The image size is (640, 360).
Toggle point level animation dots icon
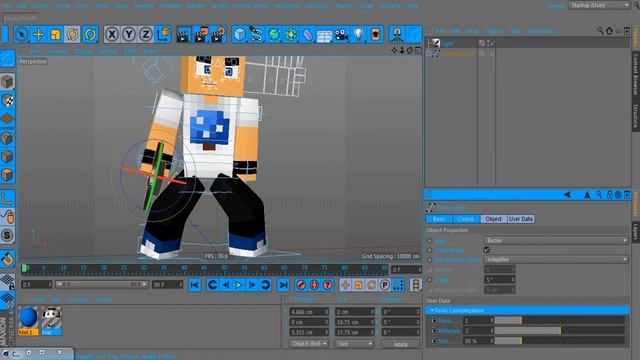(398, 285)
